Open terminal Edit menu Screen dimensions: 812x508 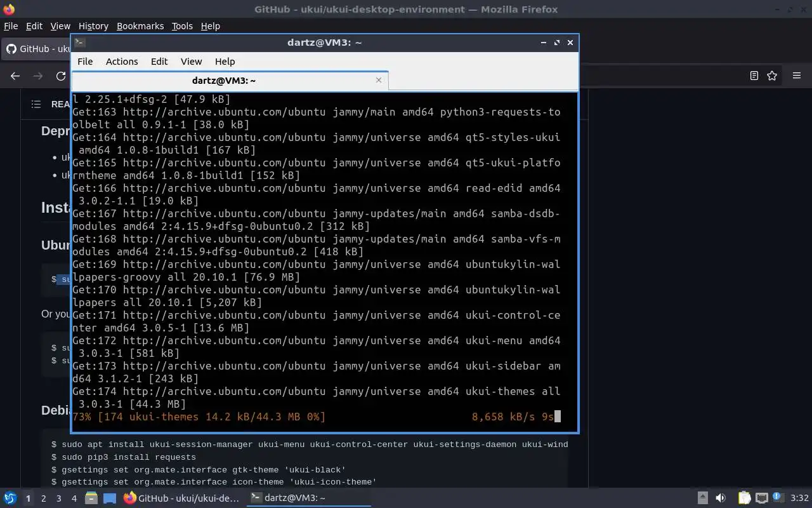159,62
